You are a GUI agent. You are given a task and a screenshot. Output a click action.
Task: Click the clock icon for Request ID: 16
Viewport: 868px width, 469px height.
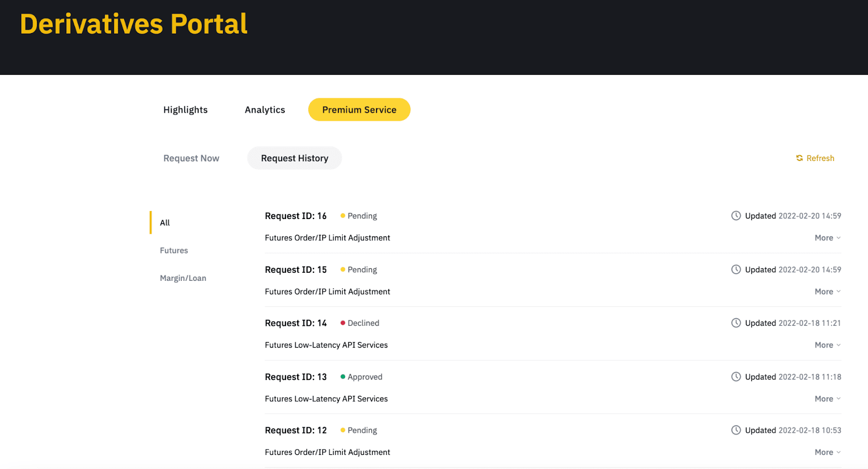736,216
